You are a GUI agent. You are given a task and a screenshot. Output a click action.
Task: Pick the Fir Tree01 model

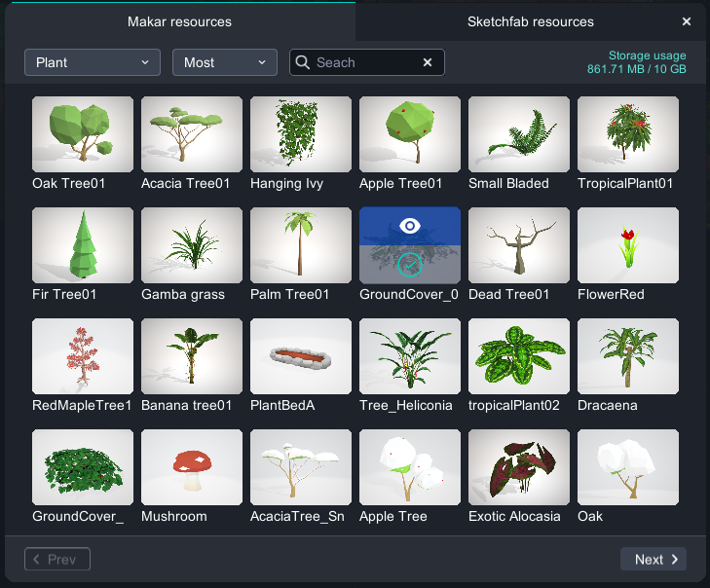coord(83,245)
